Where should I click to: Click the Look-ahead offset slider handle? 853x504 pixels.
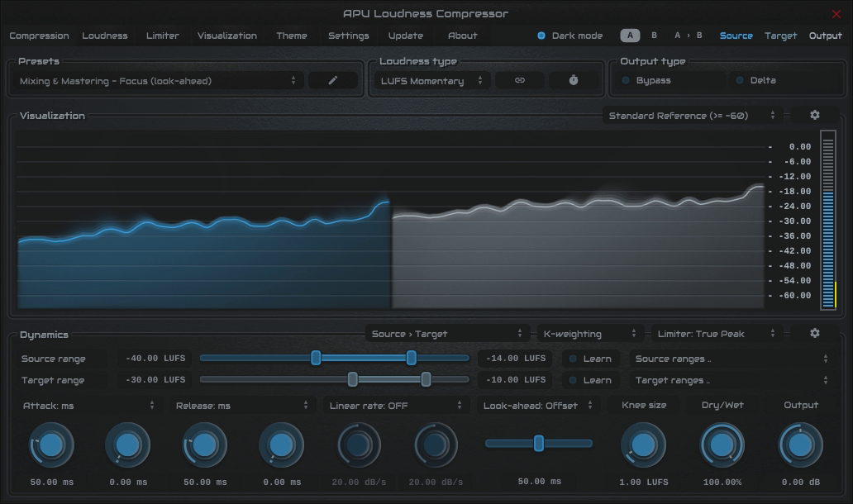(539, 444)
